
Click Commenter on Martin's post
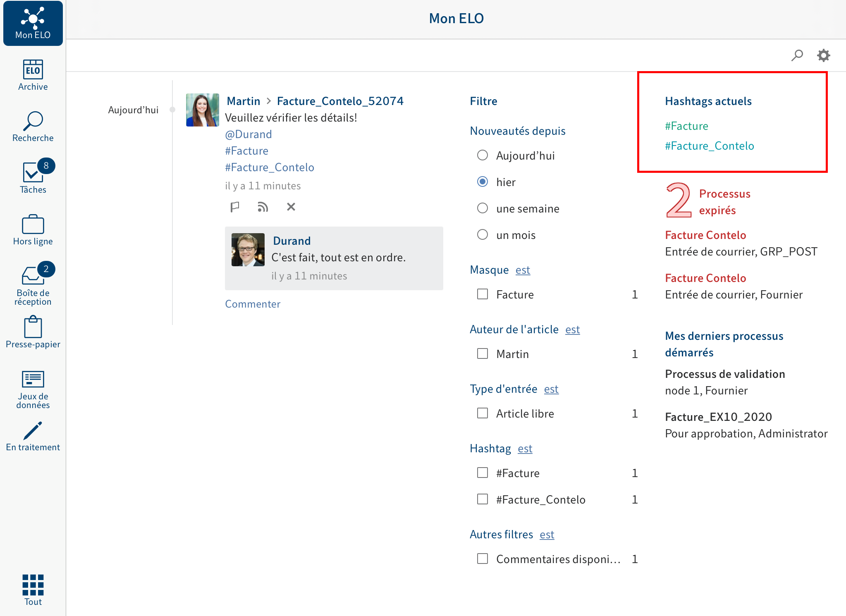251,304
